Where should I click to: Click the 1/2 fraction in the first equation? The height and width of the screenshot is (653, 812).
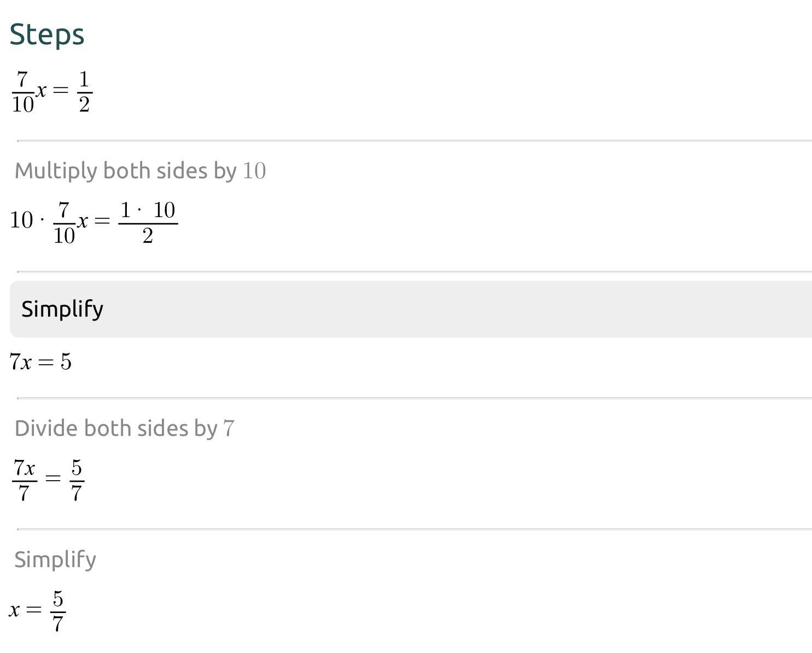point(84,91)
